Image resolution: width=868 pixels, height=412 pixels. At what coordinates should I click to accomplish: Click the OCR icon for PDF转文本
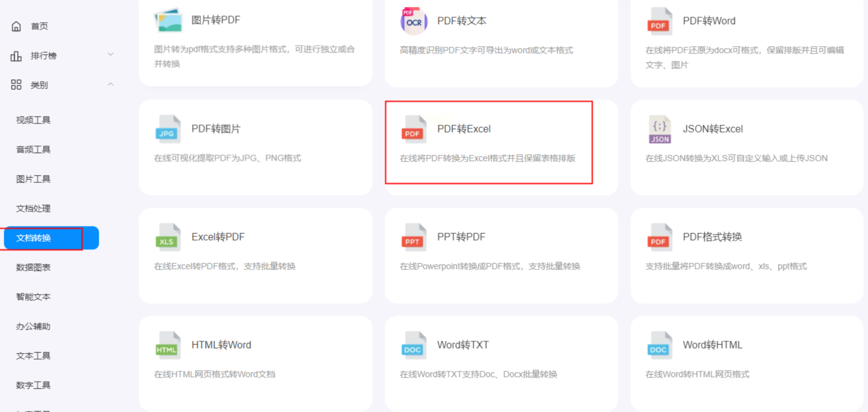[x=414, y=21]
